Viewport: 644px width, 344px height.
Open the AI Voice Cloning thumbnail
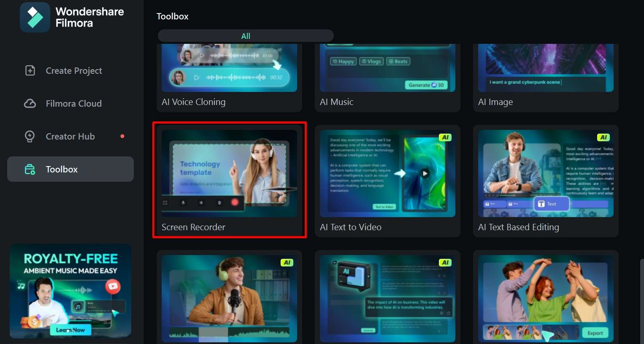point(229,68)
